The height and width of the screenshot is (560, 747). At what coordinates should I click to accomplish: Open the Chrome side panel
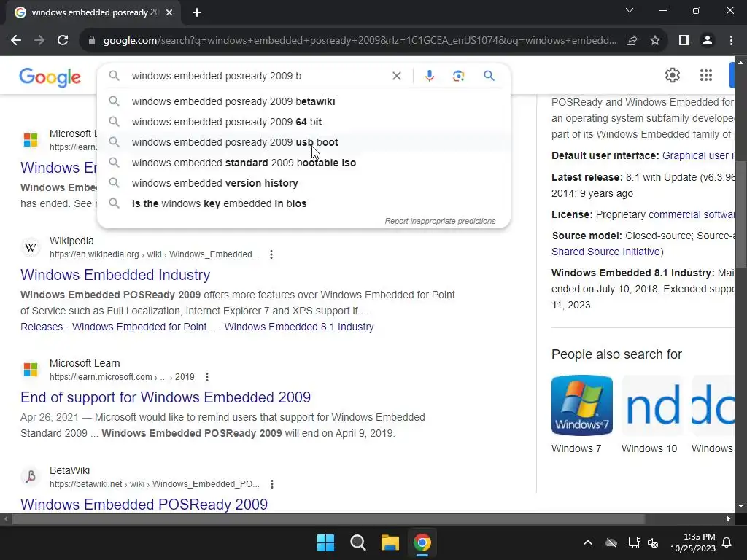[x=684, y=41]
